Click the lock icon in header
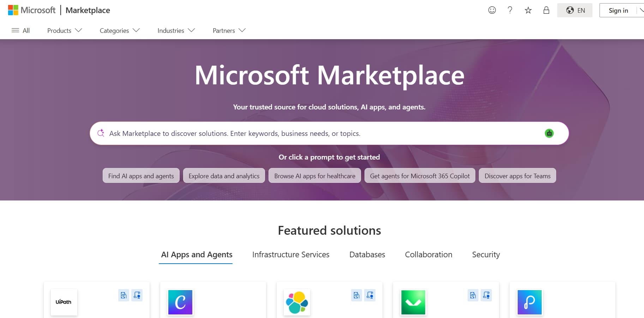This screenshot has height=318, width=644. pos(546,10)
